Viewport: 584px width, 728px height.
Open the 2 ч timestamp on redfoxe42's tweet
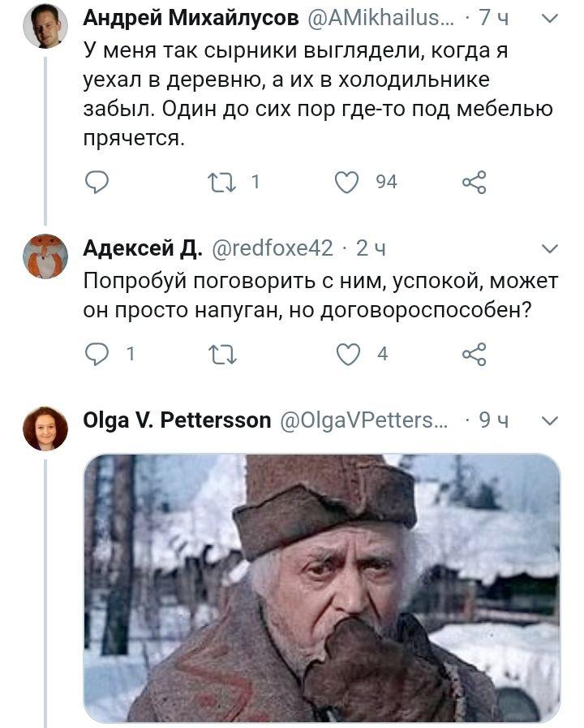coord(371,248)
